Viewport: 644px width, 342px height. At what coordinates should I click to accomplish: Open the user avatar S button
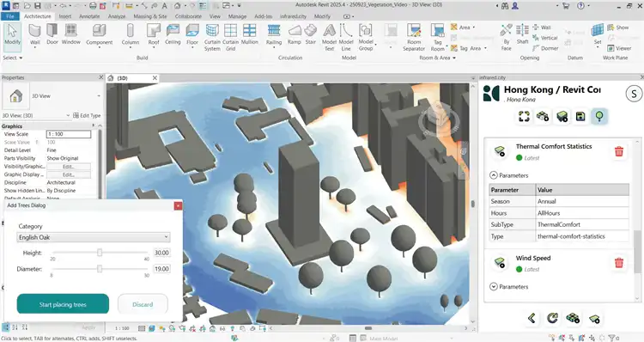634,94
